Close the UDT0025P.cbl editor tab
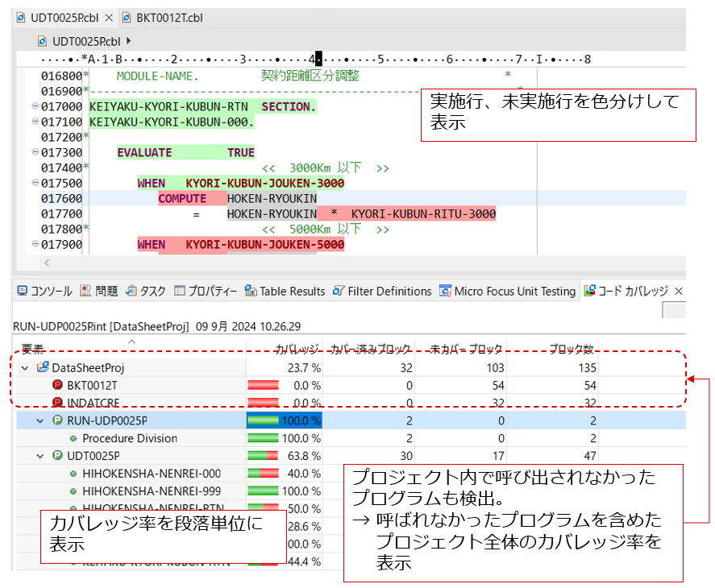This screenshot has width=715, height=588. 109,18
